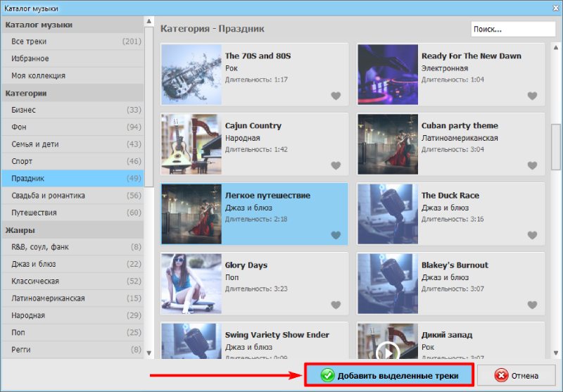Open Избранное favorites list

tap(72, 58)
